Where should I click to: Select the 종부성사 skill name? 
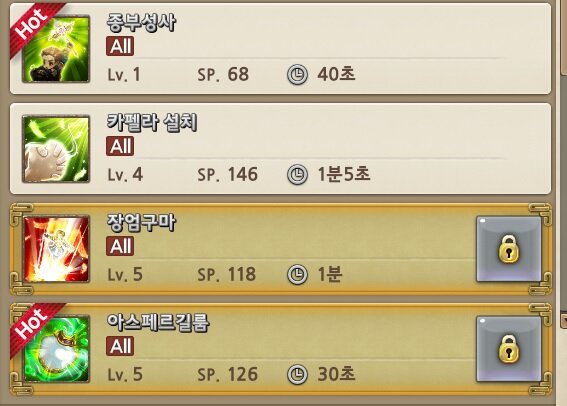[141, 22]
